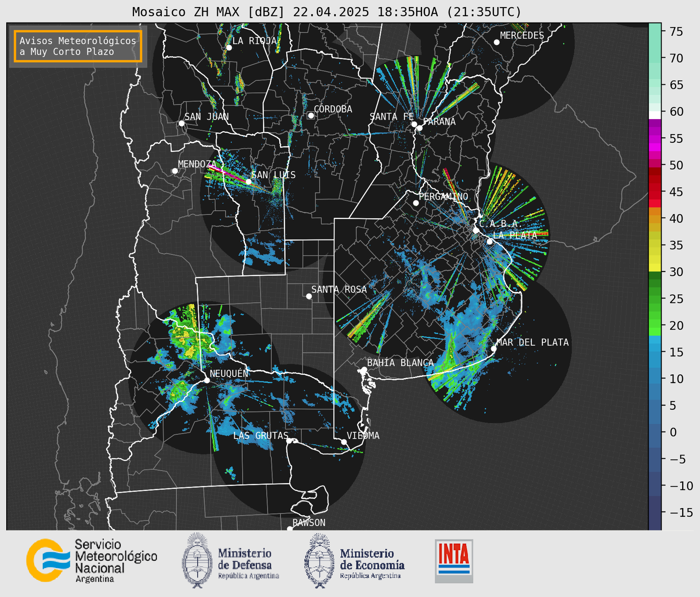This screenshot has height=597, width=700.
Task: Click the Santa Fe city marker
Action: pos(414,124)
